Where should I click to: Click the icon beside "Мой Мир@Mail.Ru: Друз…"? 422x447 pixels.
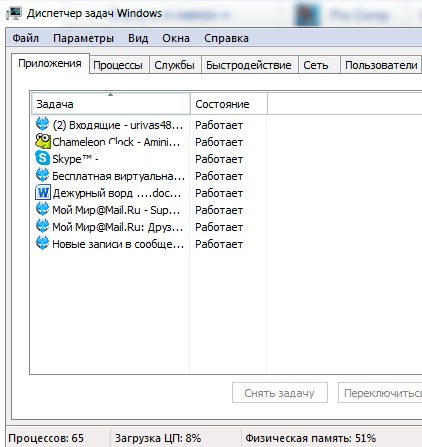(42, 226)
